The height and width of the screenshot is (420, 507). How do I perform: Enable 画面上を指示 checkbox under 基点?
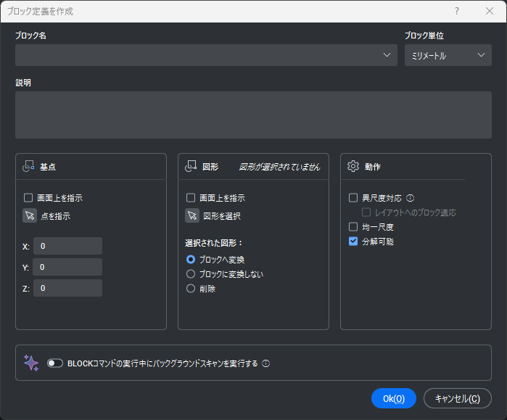[28, 197]
